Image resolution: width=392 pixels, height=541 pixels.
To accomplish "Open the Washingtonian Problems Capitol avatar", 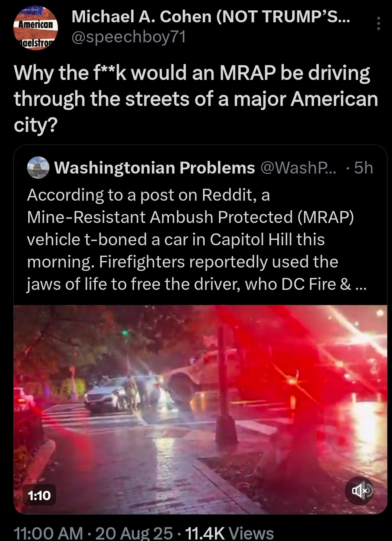I will (x=38, y=168).
